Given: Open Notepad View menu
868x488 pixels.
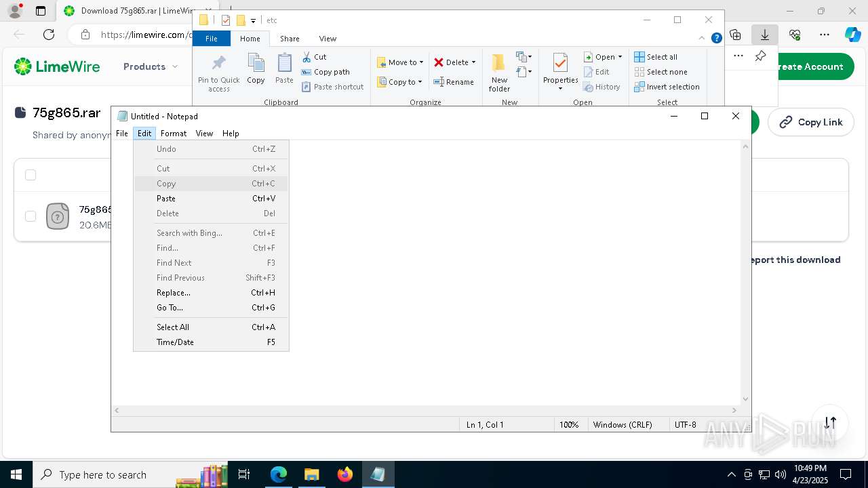Looking at the screenshot, I should tap(204, 134).
